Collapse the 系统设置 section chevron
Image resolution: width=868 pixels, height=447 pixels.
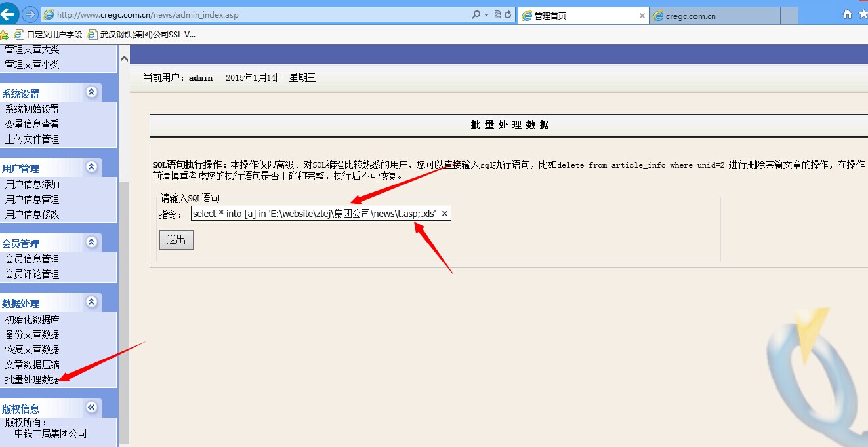pyautogui.click(x=91, y=92)
